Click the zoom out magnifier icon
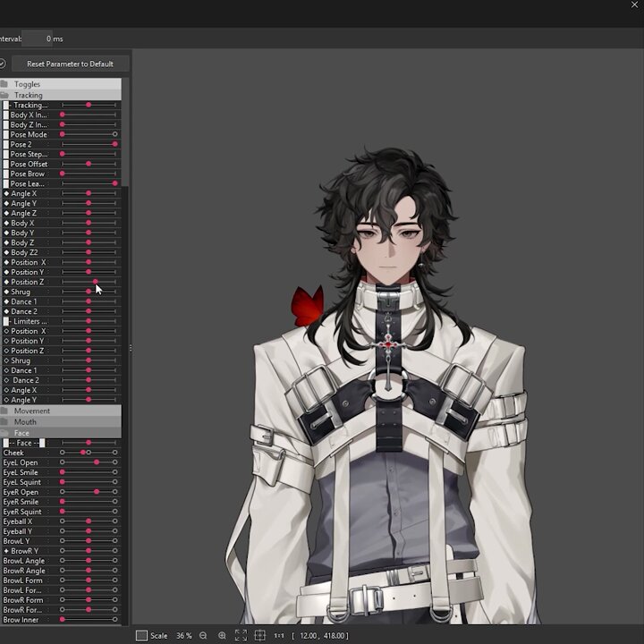The image size is (644, 644). coord(203,635)
